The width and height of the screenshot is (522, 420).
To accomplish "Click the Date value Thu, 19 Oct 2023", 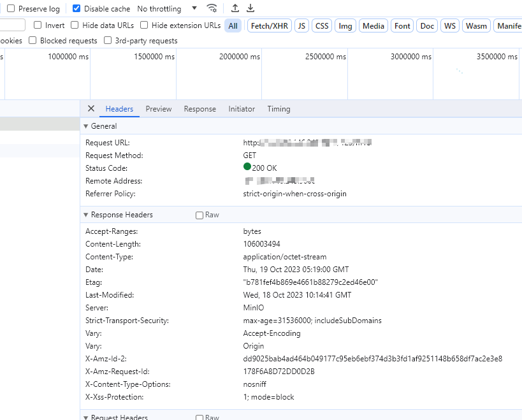I will [x=296, y=269].
